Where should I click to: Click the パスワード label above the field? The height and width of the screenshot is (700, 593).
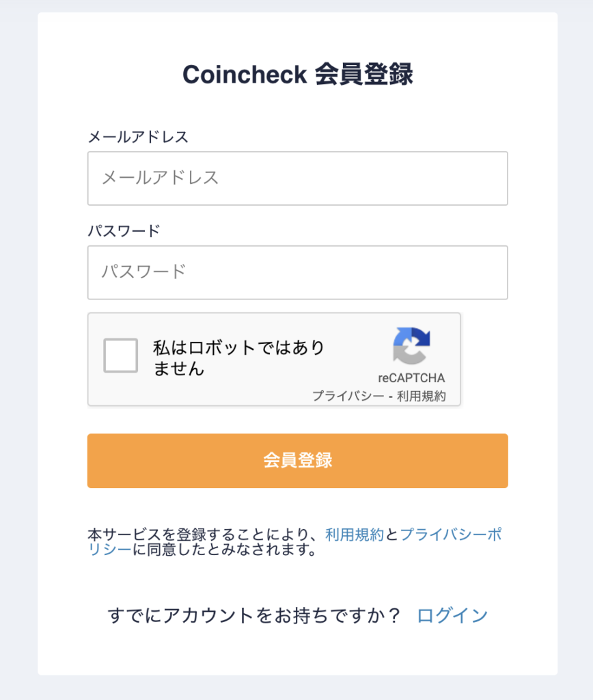124,230
